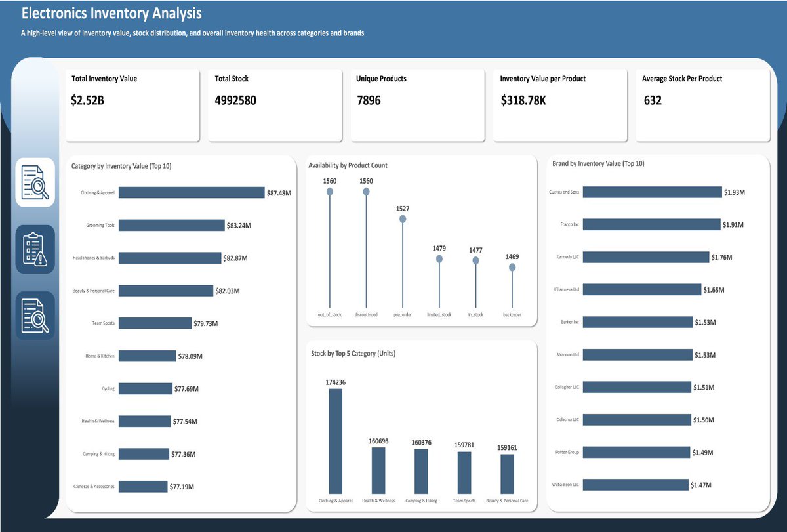Select the Villanueva Ltd brand bar
The image size is (787, 532).
(x=642, y=289)
